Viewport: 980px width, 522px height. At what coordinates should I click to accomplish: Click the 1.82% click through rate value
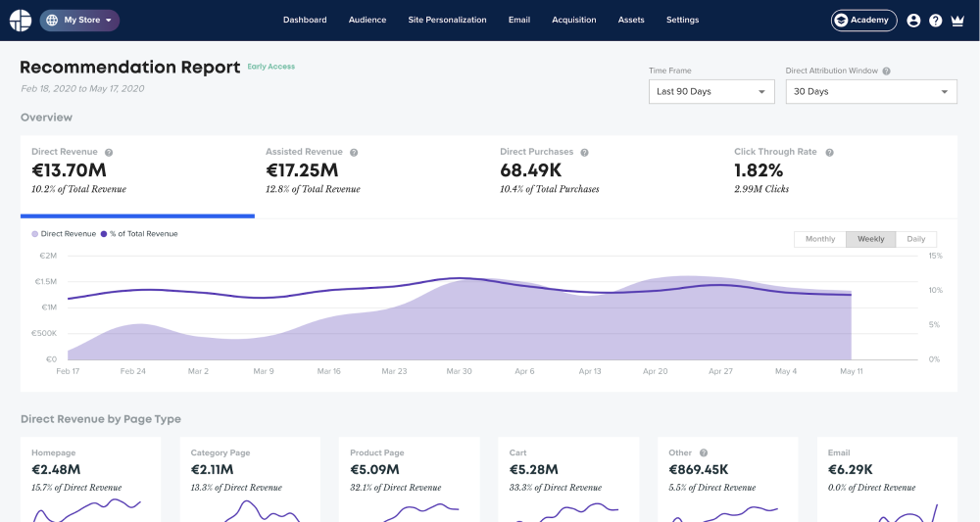pos(759,170)
